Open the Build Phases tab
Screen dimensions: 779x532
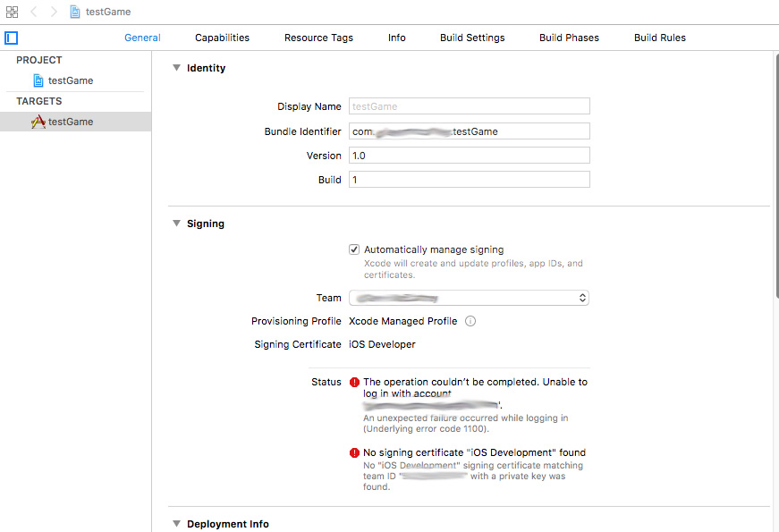coord(570,38)
